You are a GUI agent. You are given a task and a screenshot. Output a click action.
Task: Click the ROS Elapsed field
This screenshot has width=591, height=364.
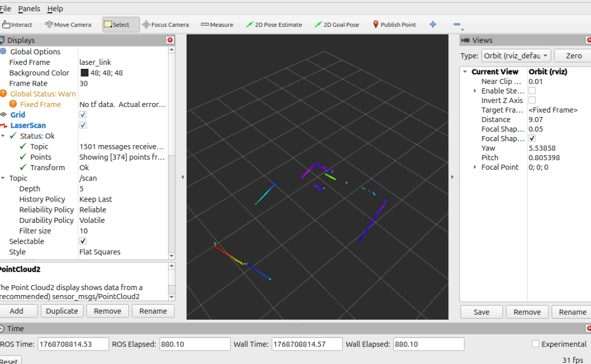coord(195,344)
